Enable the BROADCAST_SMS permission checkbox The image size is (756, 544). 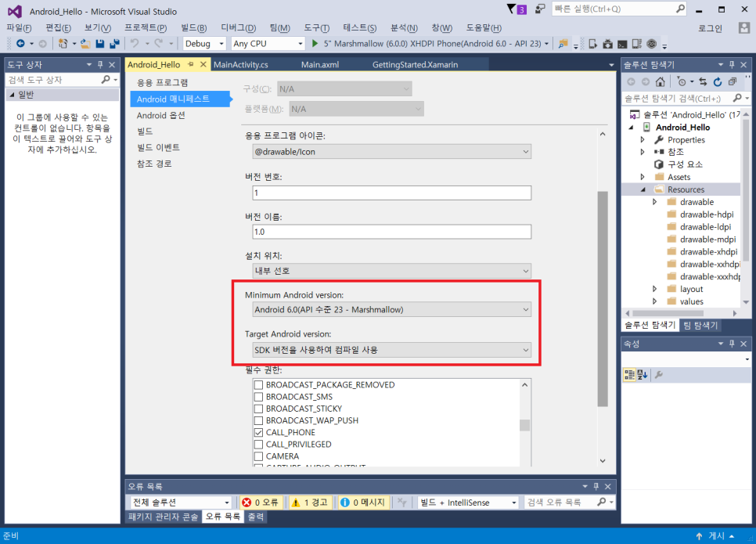click(258, 397)
